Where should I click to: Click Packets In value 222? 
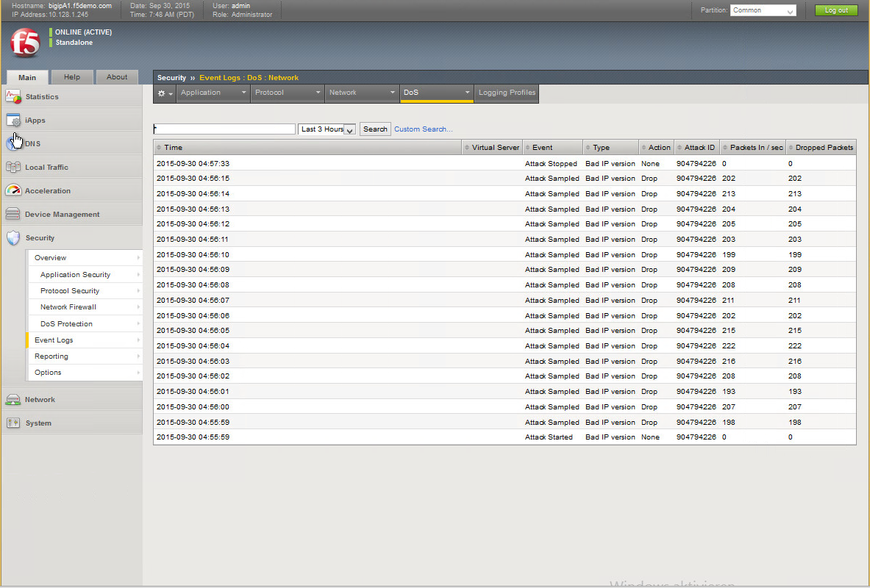click(x=729, y=346)
